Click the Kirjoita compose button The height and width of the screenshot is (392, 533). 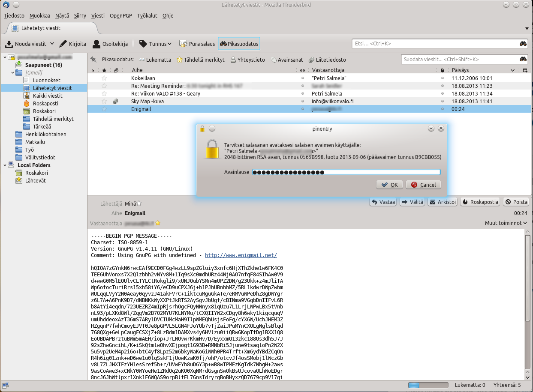[x=72, y=44]
